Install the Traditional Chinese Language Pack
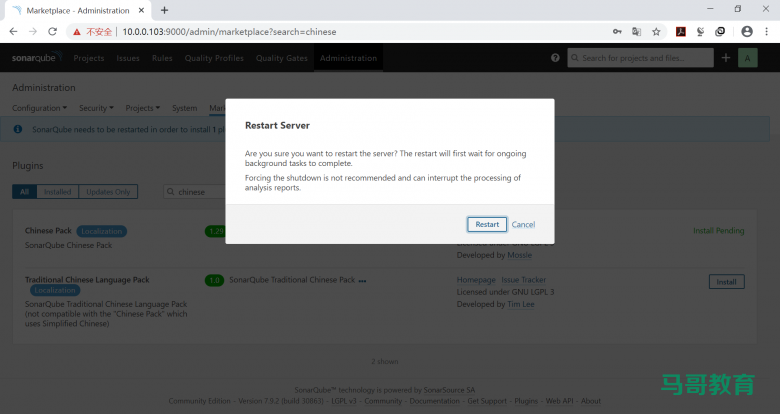 pyautogui.click(x=726, y=282)
